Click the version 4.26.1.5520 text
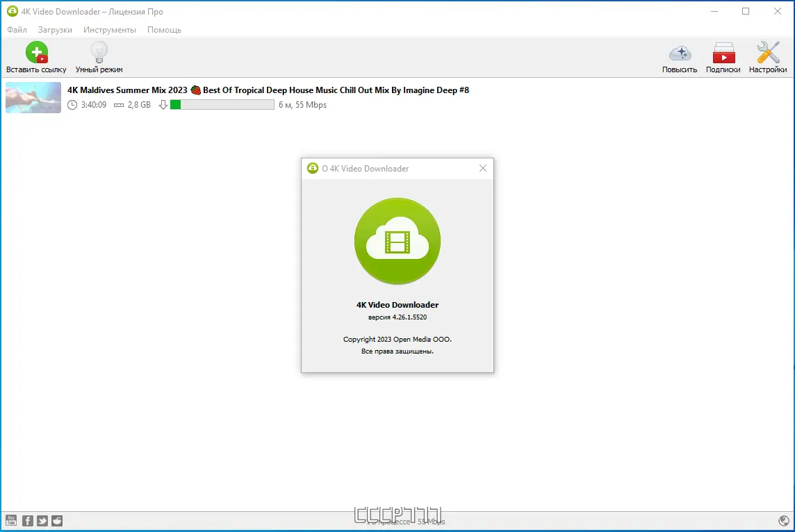The width and height of the screenshot is (795, 532). (x=397, y=317)
